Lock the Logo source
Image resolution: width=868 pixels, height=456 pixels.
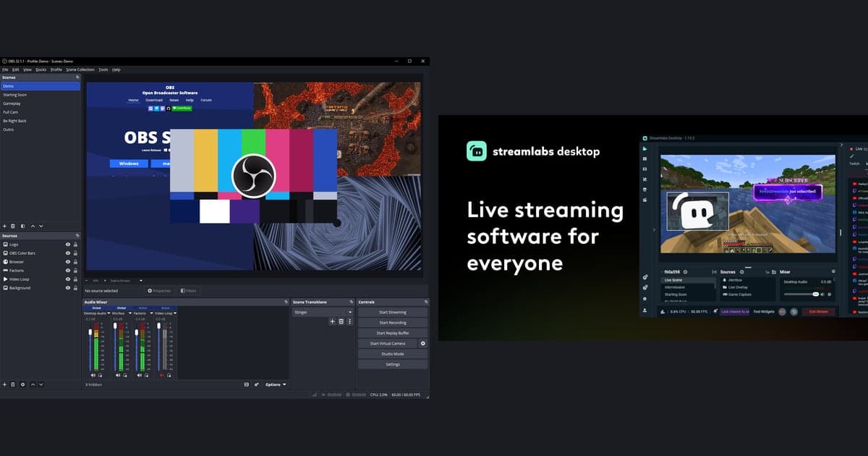[75, 245]
